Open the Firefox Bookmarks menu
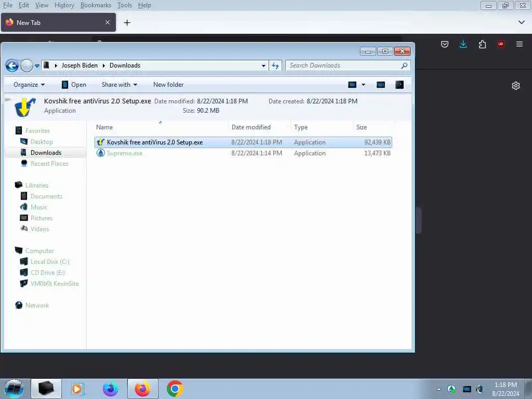Image resolution: width=532 pixels, height=399 pixels. 96,5
